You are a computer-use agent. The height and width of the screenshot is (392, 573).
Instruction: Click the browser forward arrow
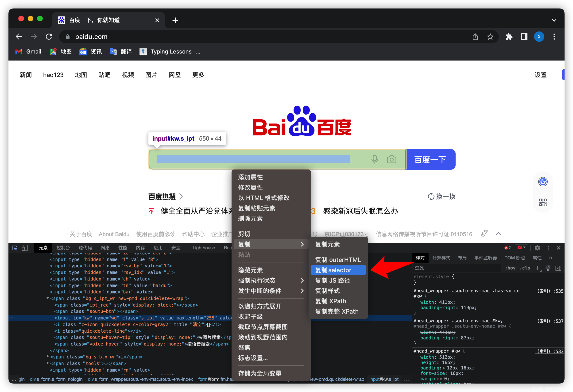point(34,37)
